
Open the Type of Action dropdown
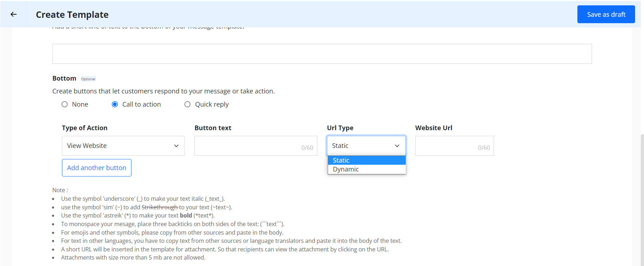click(123, 146)
